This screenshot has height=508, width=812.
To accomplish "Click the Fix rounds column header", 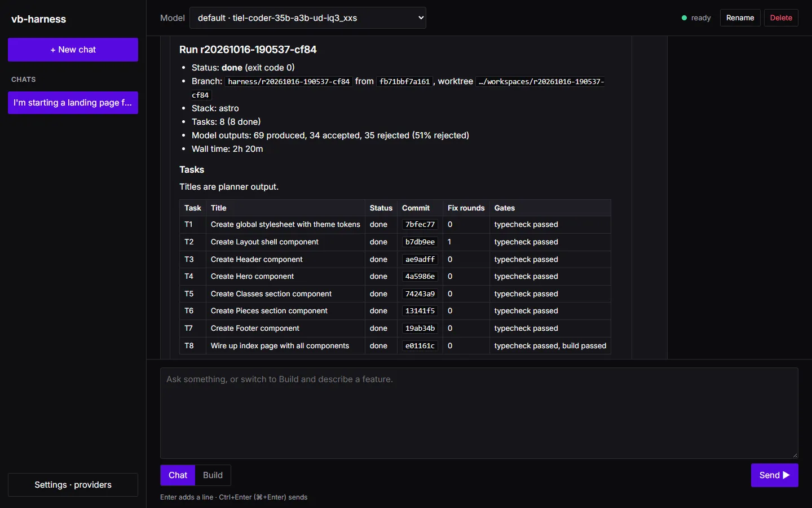I will click(466, 208).
